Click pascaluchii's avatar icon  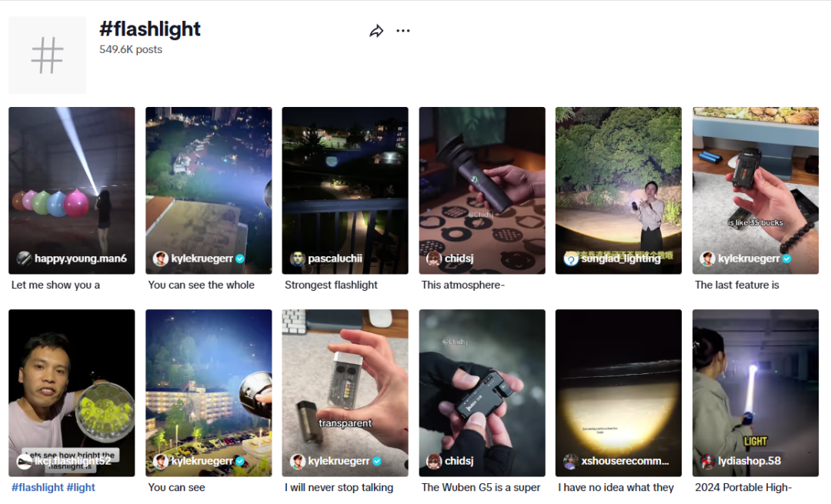pyautogui.click(x=298, y=258)
